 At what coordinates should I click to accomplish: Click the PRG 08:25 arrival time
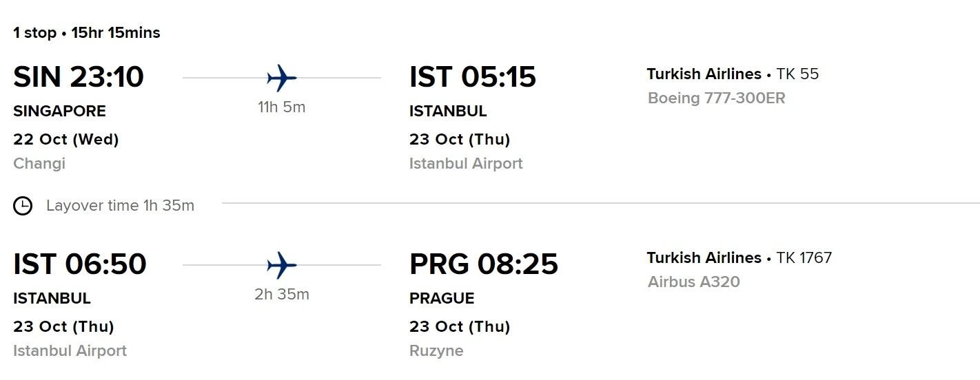click(x=484, y=264)
